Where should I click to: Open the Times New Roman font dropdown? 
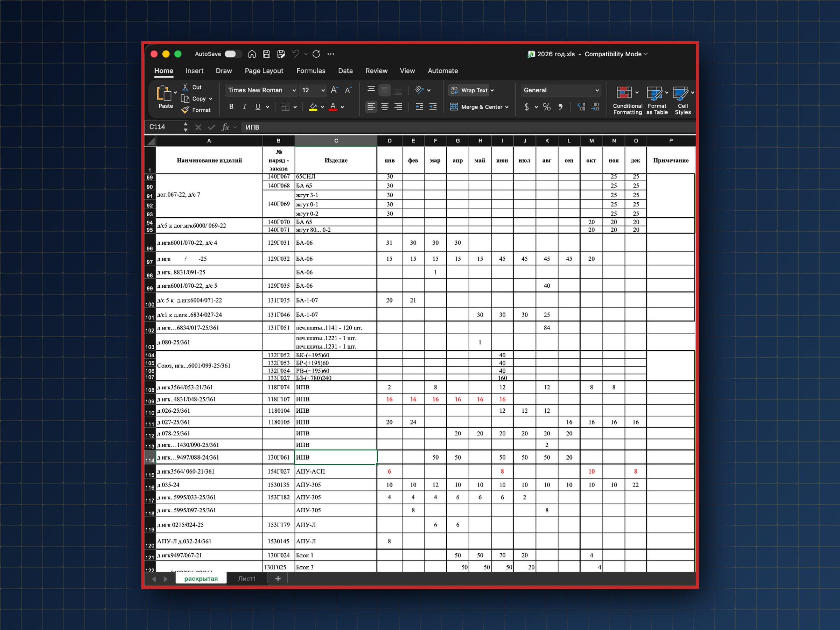[294, 90]
